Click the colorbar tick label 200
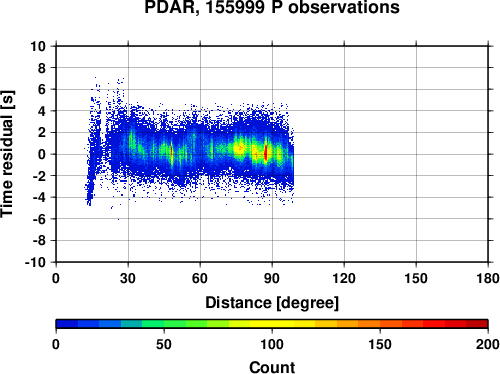 pyautogui.click(x=488, y=344)
